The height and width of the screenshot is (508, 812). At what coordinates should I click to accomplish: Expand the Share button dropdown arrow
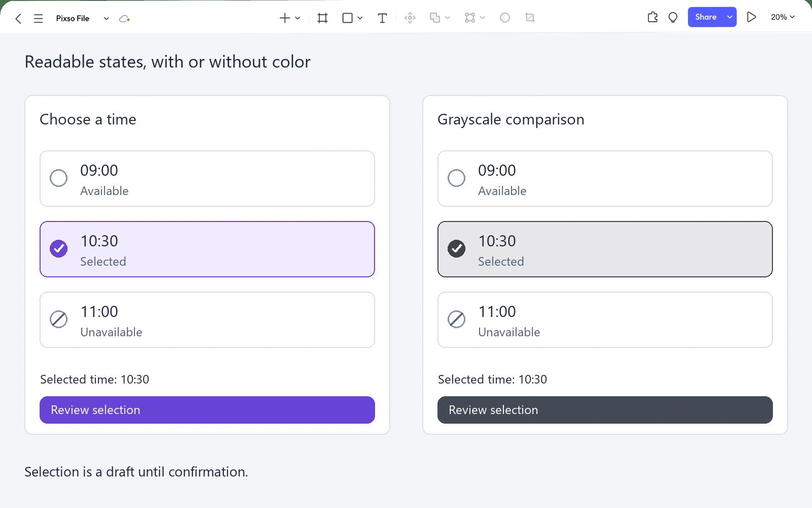pos(730,17)
